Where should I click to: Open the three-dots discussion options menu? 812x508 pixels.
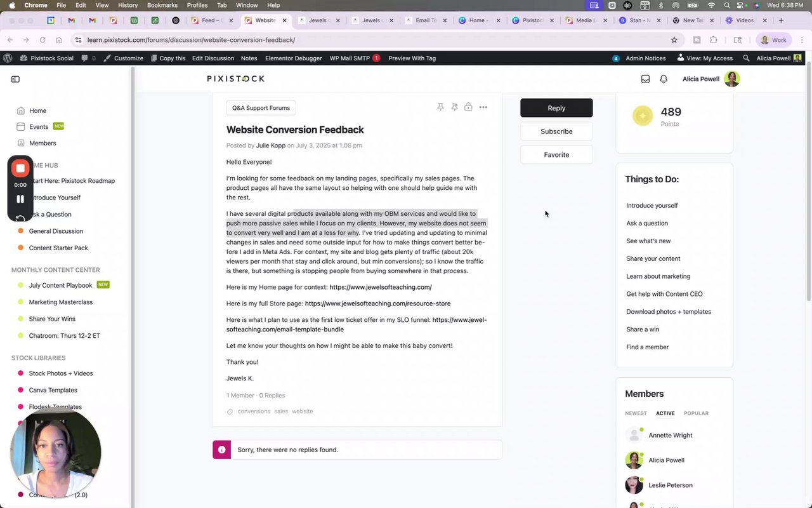483,107
